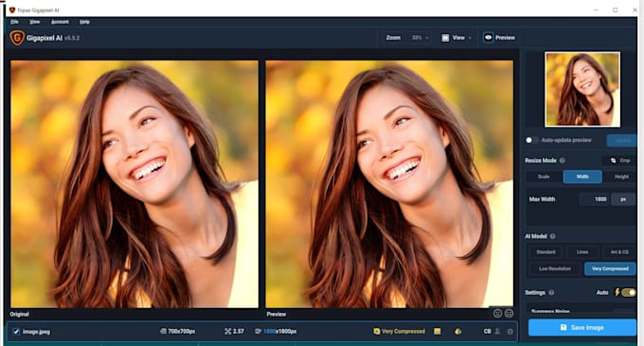Choose the Art & CG AI model
The width and height of the screenshot is (644, 346).
[619, 252]
